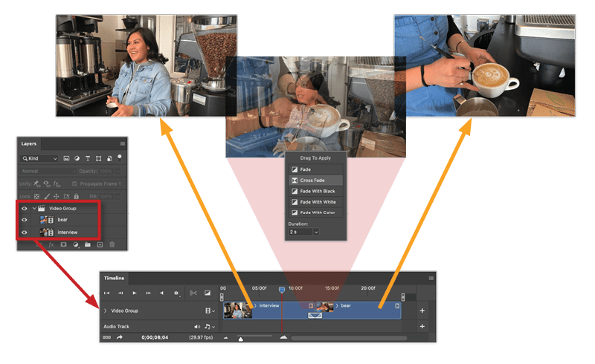Viewport: 595px width, 364px height.
Task: Toggle audio playback speaker button
Action: pos(162,293)
